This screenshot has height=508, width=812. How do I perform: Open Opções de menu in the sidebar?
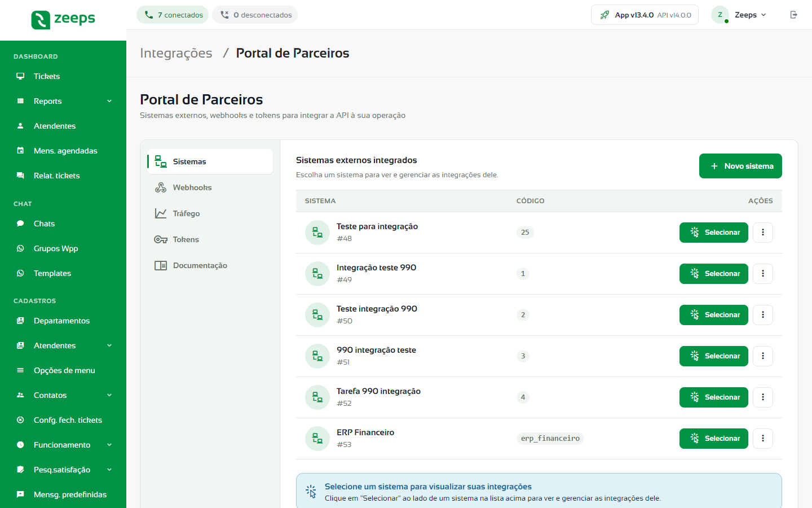[63, 370]
